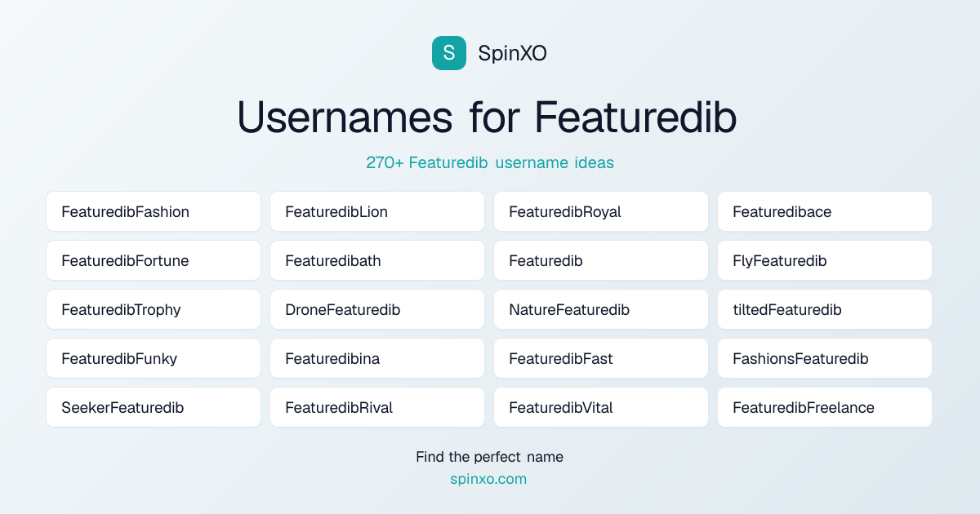Click the DroneFeaturedib username card

click(377, 309)
